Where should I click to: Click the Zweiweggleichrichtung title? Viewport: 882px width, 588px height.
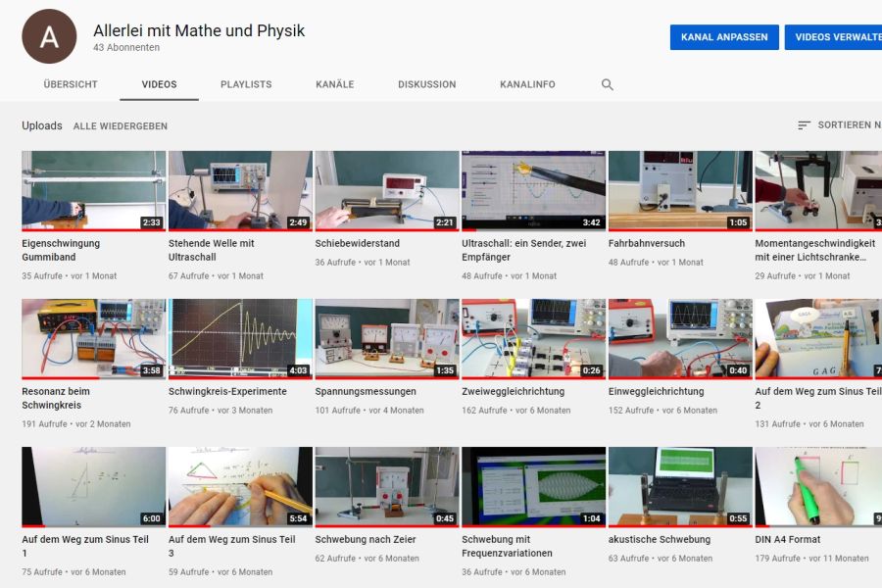513,391
